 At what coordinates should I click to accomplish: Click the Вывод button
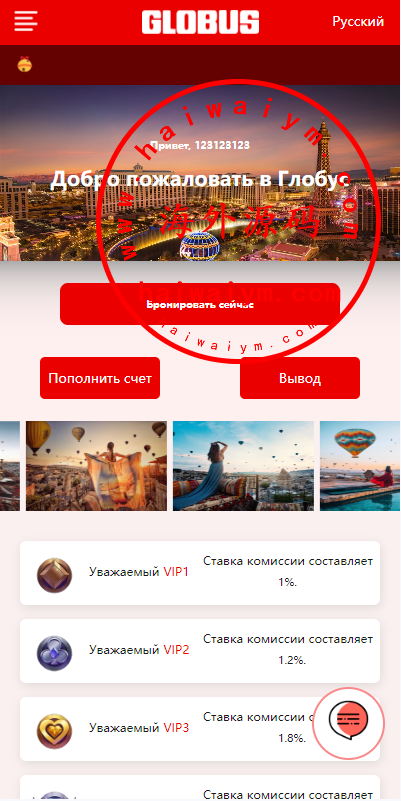pyautogui.click(x=300, y=378)
